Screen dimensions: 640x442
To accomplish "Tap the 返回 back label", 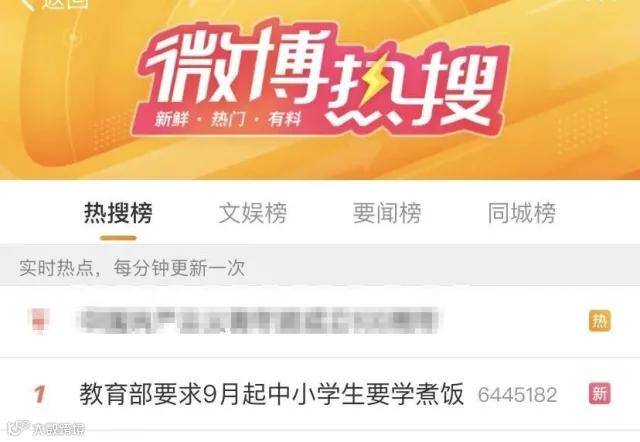I will 65,4.
